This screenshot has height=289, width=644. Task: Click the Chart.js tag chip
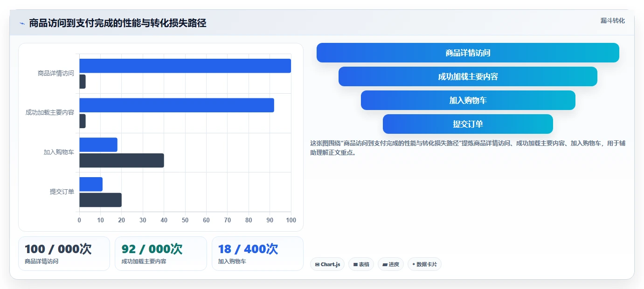coord(327,264)
